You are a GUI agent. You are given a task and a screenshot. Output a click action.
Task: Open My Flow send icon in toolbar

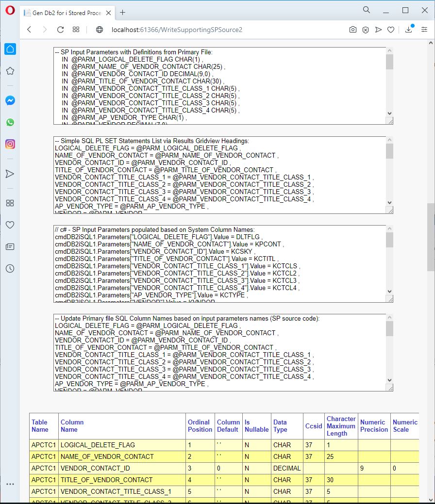coord(378,30)
